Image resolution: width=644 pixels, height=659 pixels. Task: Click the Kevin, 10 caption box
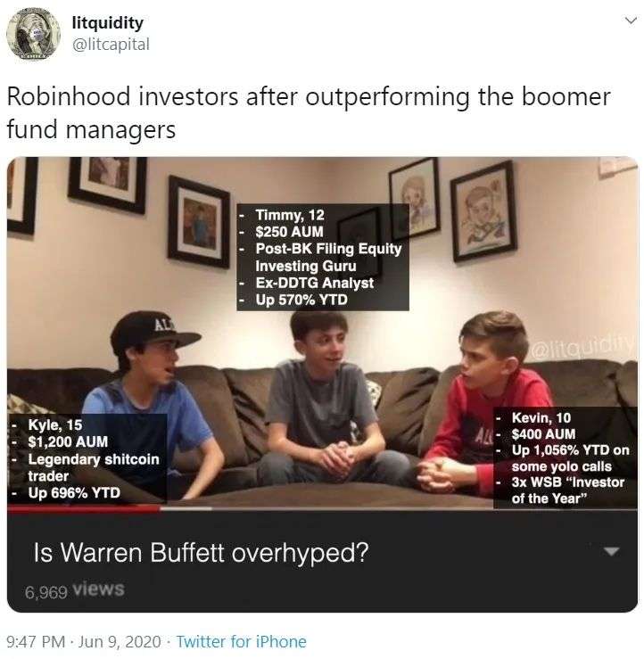pos(565,457)
